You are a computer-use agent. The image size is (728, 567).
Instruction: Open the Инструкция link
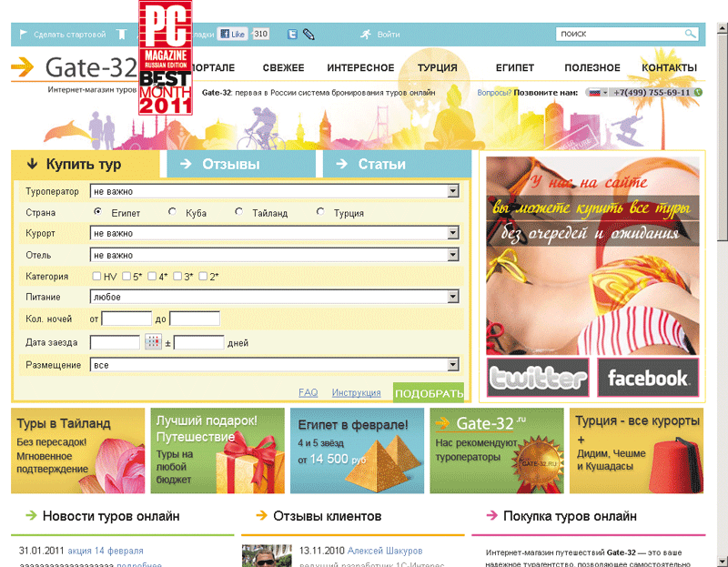[356, 393]
